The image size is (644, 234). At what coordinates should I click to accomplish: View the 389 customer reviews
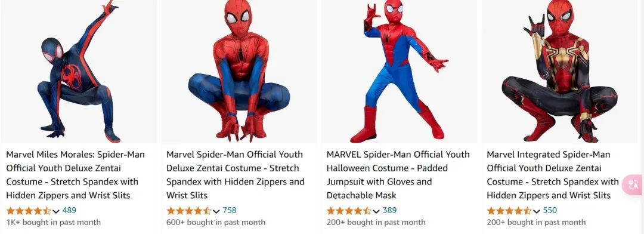(x=390, y=210)
